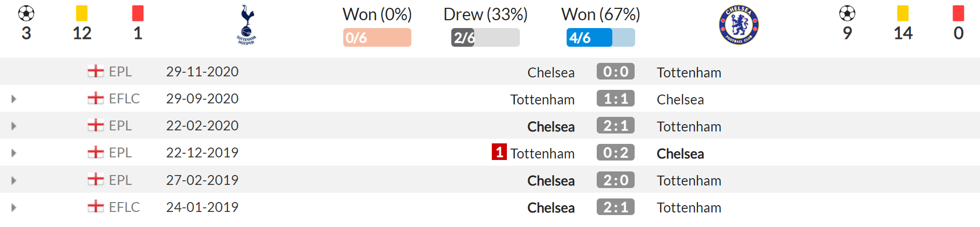Click the Chelsea club crest

coord(739,25)
